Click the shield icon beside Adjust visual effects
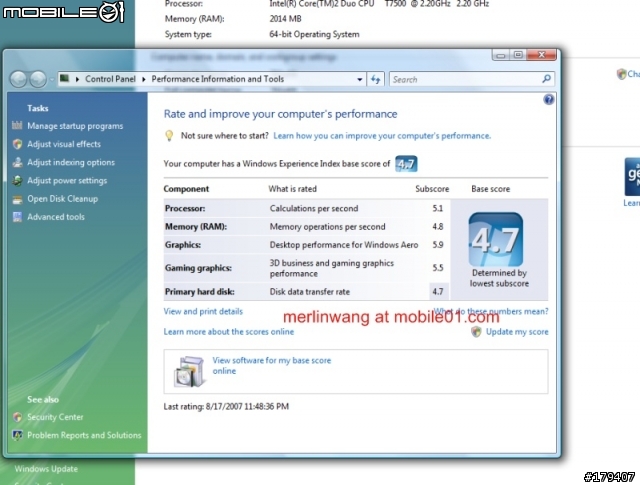 (x=17, y=144)
